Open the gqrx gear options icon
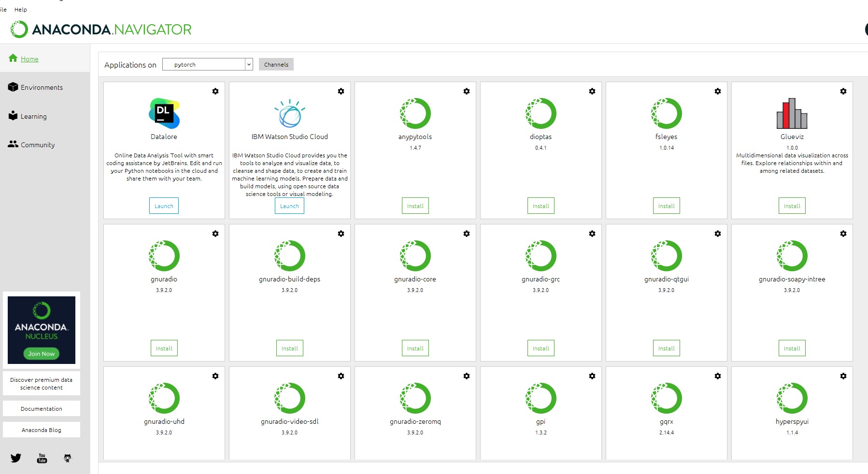Viewport: 868px width, 474px height. (x=718, y=376)
